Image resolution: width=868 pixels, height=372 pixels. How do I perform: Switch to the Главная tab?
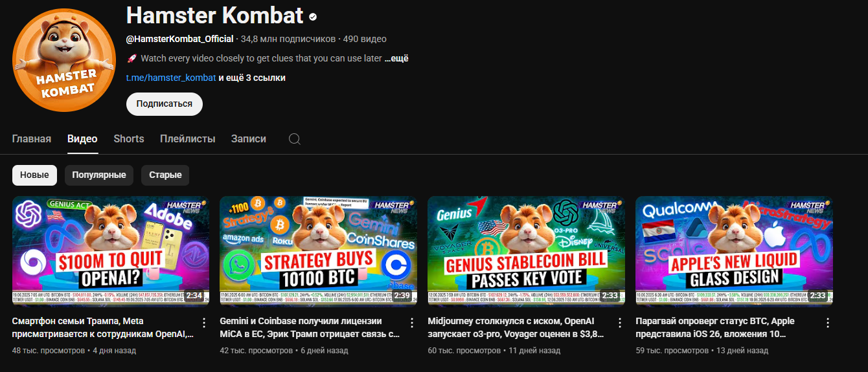pos(32,139)
